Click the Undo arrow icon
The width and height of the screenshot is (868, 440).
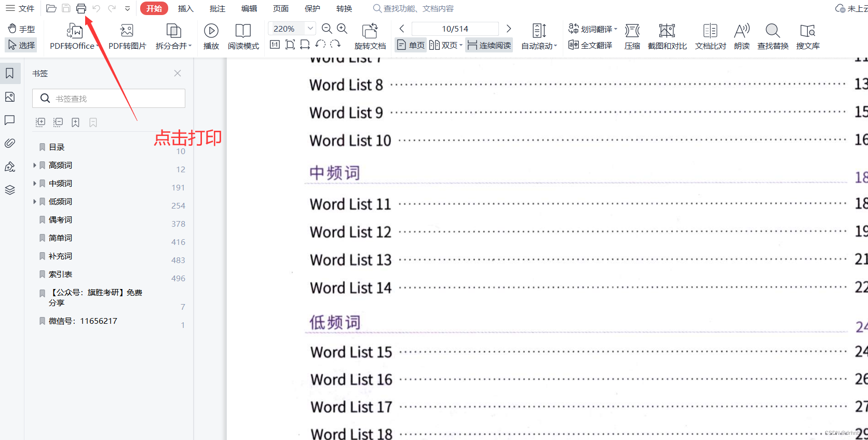coord(96,8)
